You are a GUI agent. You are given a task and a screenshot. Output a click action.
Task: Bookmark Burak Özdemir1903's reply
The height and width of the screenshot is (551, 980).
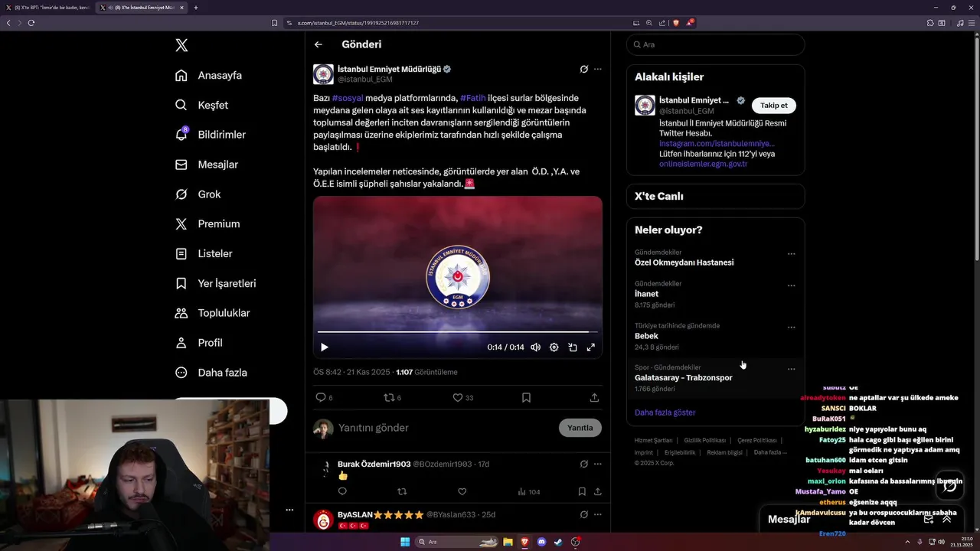582,492
